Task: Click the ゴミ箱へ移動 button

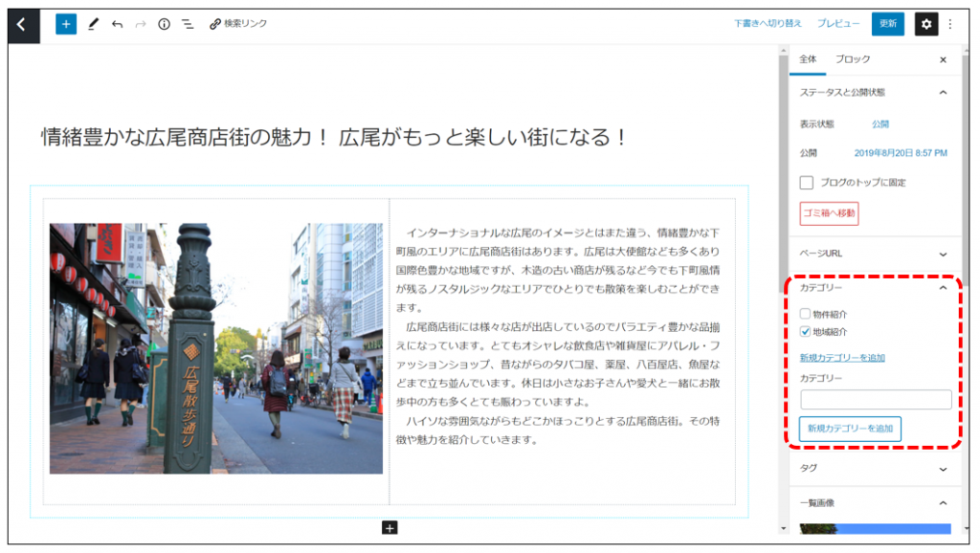Action: [x=829, y=212]
